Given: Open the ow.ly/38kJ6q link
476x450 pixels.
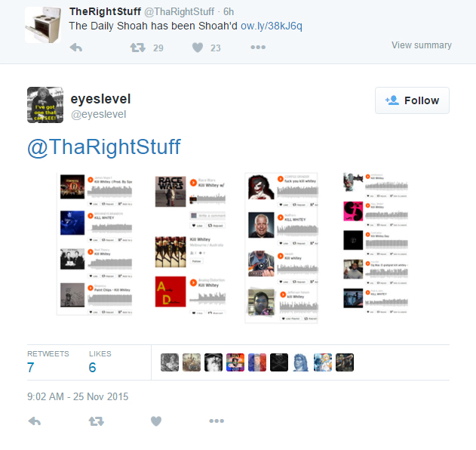Looking at the screenshot, I should (272, 26).
